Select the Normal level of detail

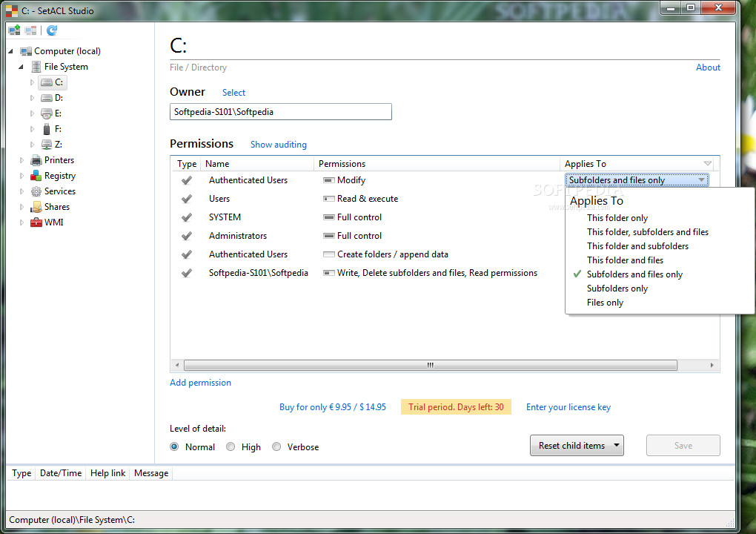174,446
